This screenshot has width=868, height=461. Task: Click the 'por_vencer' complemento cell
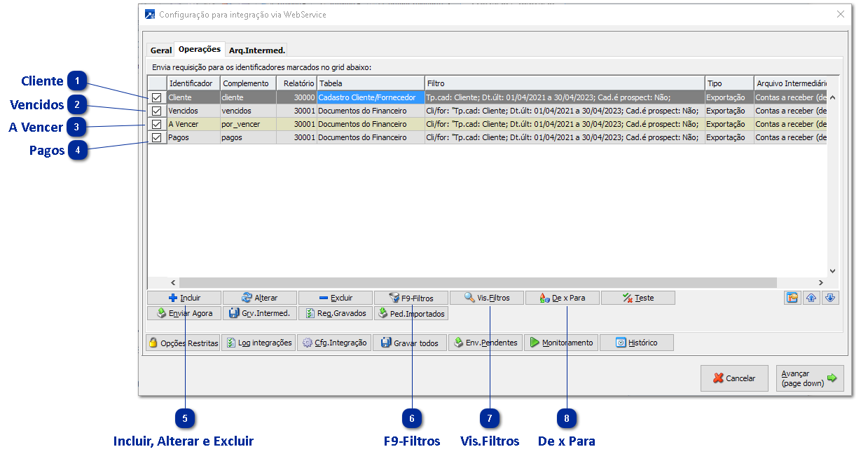pyautogui.click(x=248, y=124)
